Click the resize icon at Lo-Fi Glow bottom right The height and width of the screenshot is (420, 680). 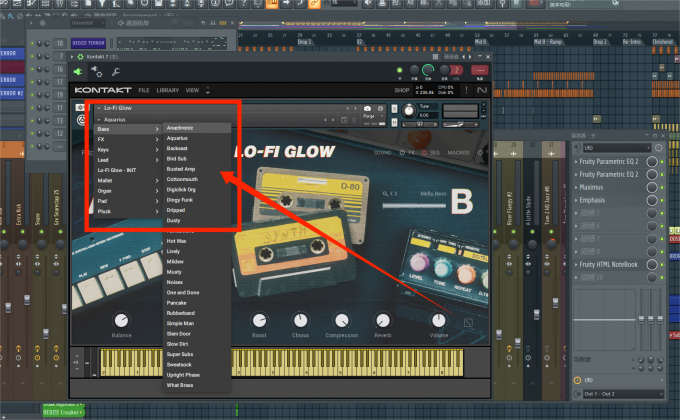point(468,323)
